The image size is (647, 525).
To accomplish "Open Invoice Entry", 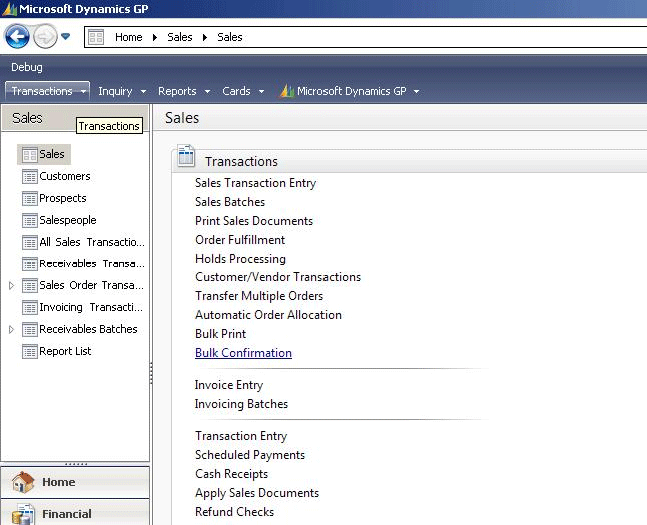I will tap(229, 385).
